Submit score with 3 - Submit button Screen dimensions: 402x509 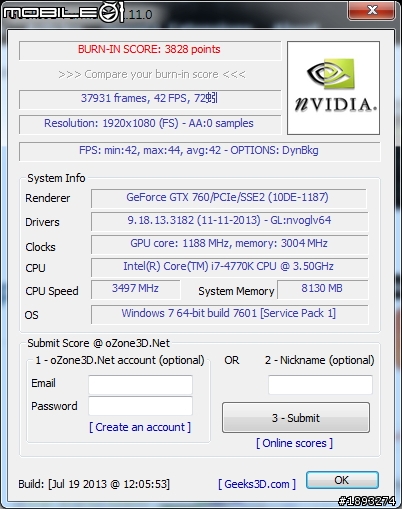(296, 418)
